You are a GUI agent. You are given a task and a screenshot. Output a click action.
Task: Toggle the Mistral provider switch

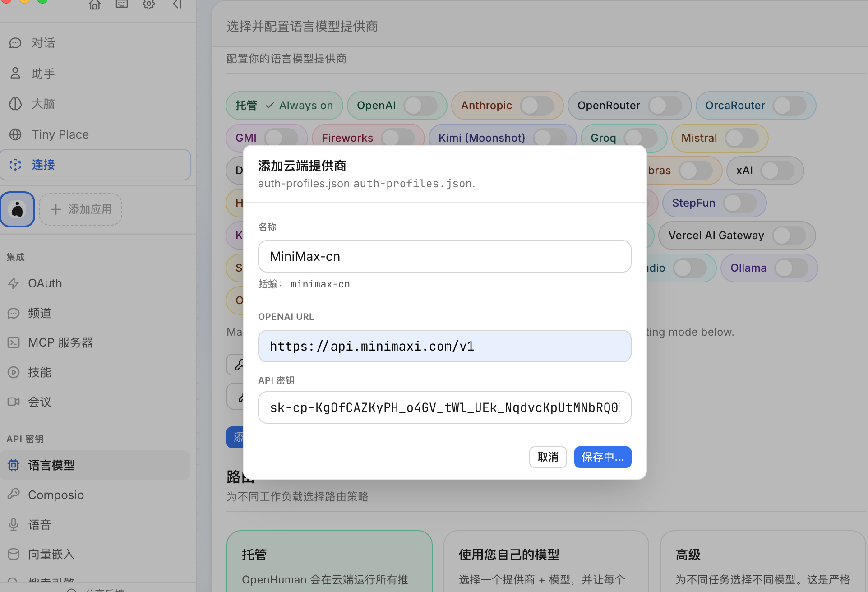coord(742,138)
